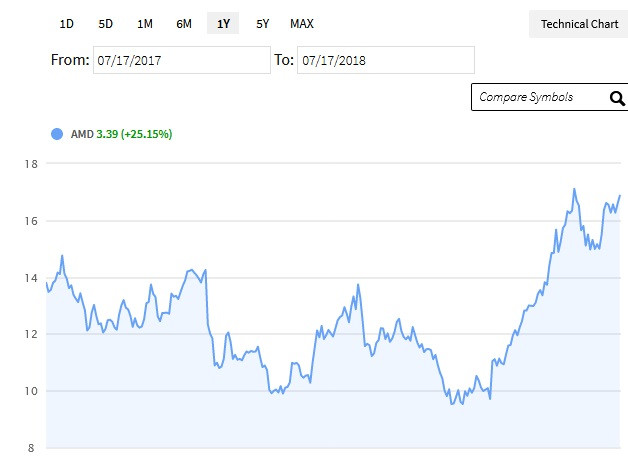Click the 18 y-axis label

coord(31,164)
